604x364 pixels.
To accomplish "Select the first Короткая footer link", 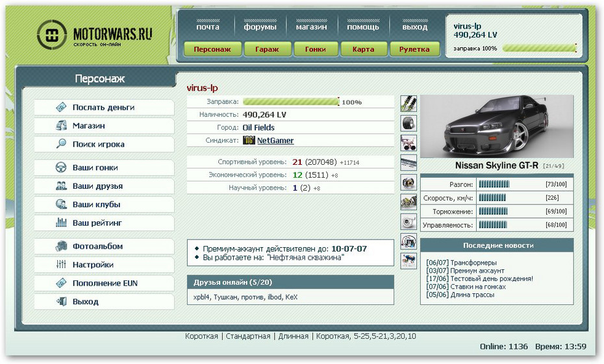I will coord(201,336).
